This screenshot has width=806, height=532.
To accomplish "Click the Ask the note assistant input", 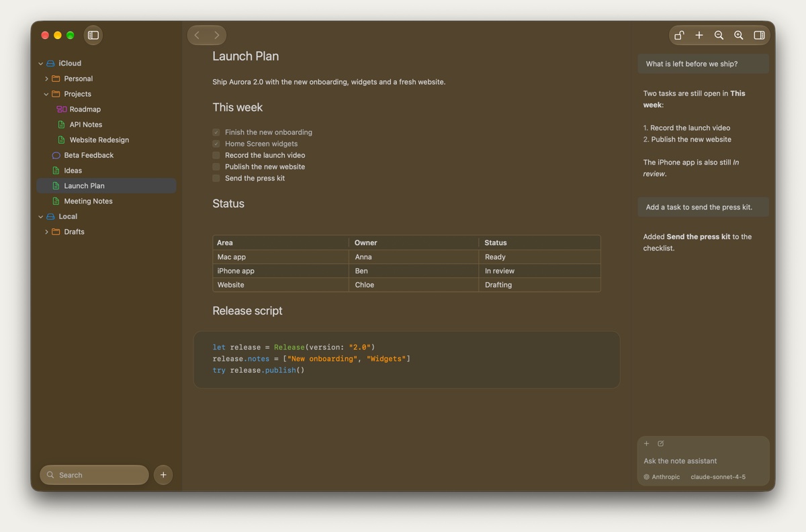I will pyautogui.click(x=703, y=461).
